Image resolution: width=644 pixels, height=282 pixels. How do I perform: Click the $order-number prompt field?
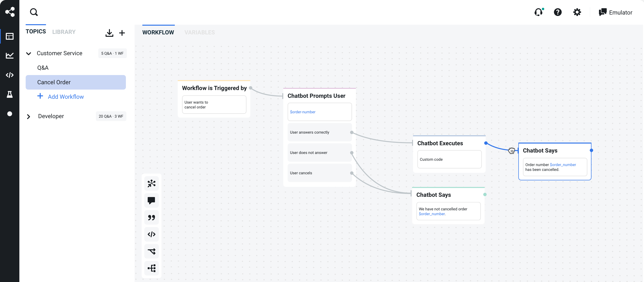click(x=320, y=112)
